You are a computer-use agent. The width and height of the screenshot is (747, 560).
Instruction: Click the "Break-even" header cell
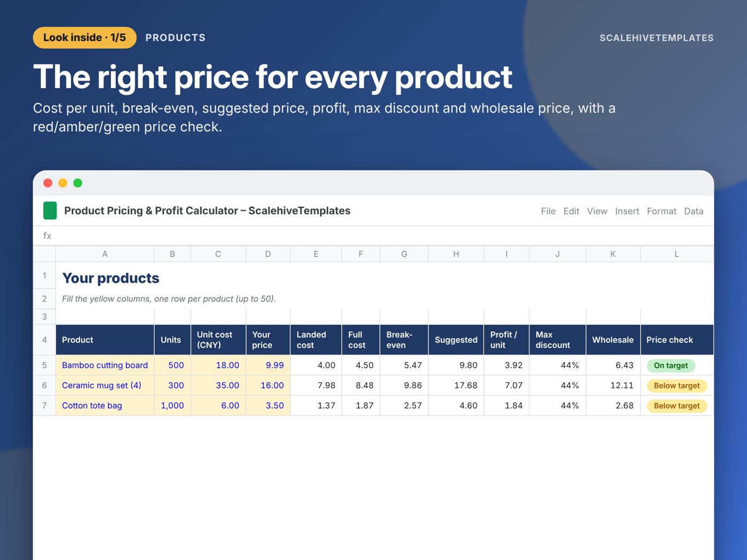404,340
